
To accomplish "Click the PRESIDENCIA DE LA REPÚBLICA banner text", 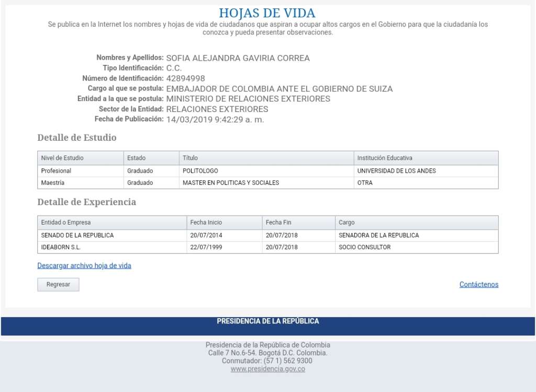I will 267,321.
